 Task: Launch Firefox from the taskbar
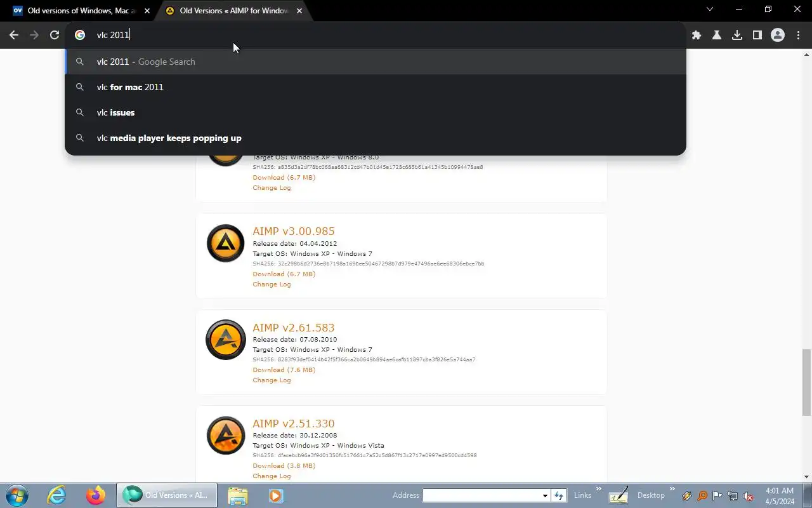(x=96, y=495)
